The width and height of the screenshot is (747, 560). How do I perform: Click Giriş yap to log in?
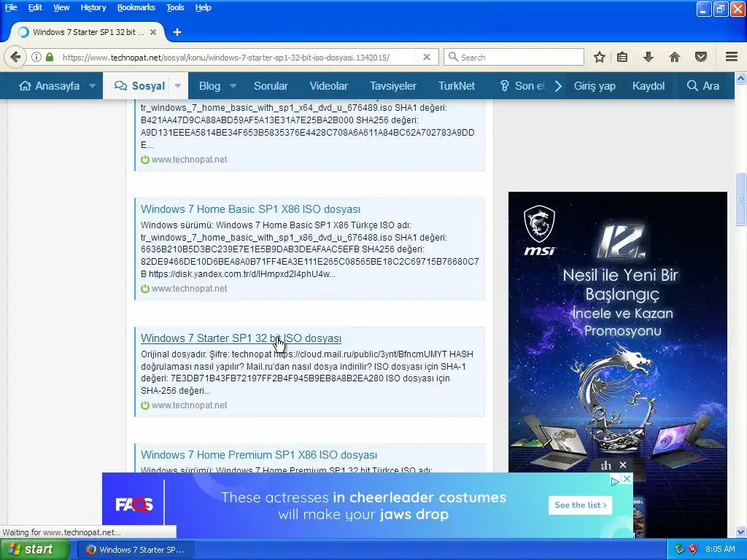[x=595, y=86]
